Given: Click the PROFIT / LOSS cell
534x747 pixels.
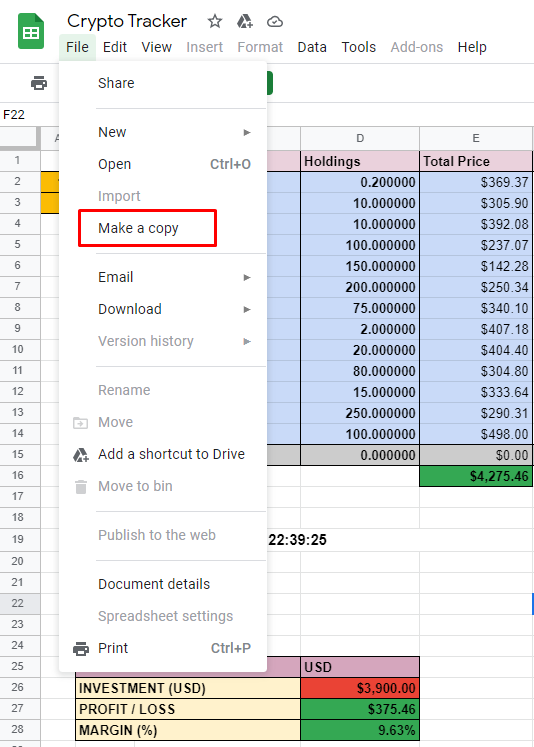Looking at the screenshot, I should [x=188, y=709].
